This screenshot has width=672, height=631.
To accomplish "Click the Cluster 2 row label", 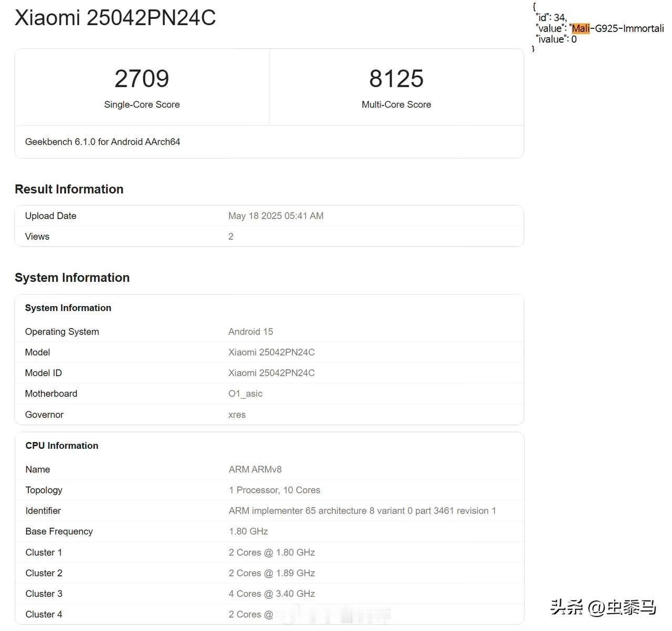I will coord(44,573).
